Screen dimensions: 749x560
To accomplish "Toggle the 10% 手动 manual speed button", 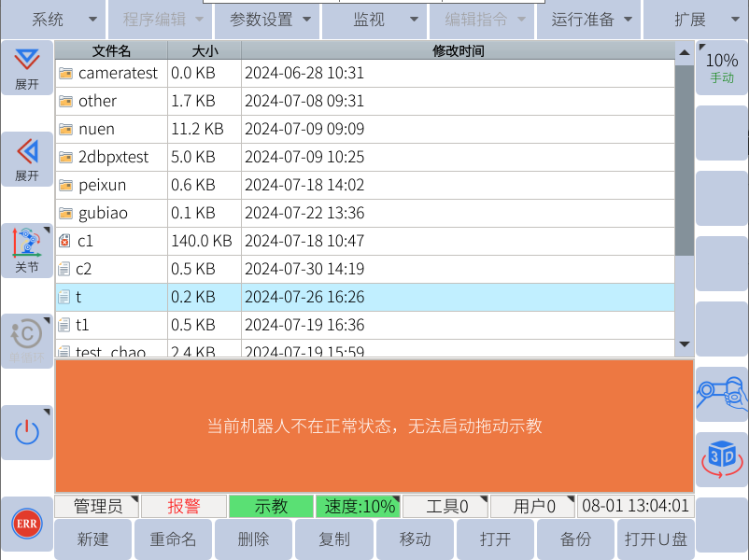I will 722,67.
